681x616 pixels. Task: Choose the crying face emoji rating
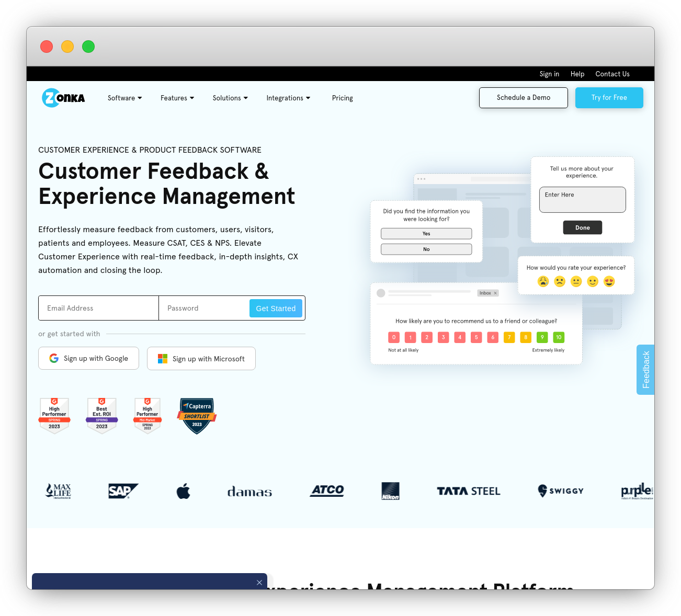(x=543, y=281)
